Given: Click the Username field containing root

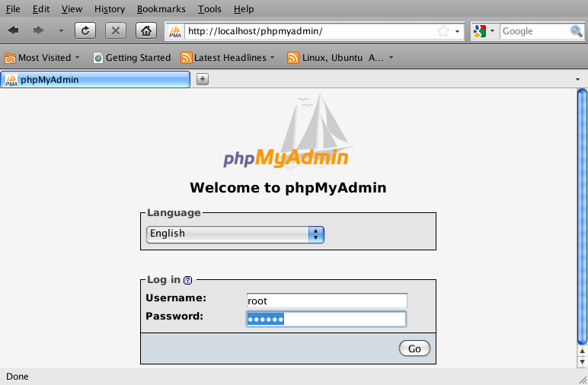Looking at the screenshot, I should click(x=327, y=301).
